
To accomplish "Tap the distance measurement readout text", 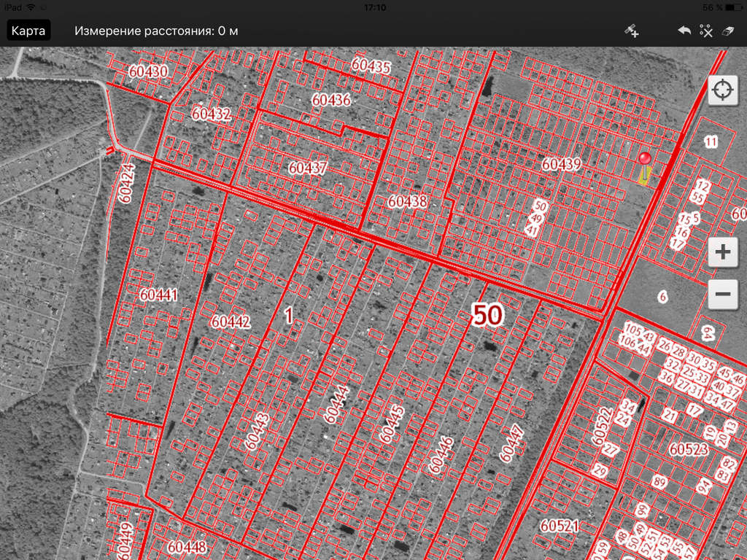I will (156, 31).
